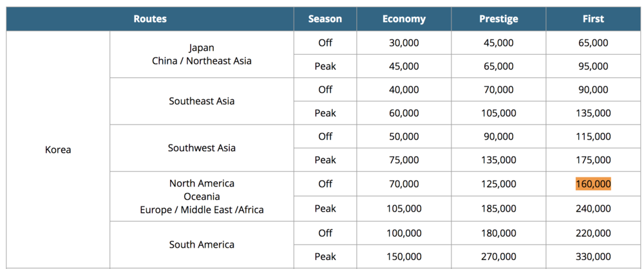Select the Economy column header
The height and width of the screenshot is (269, 644).
coord(404,19)
